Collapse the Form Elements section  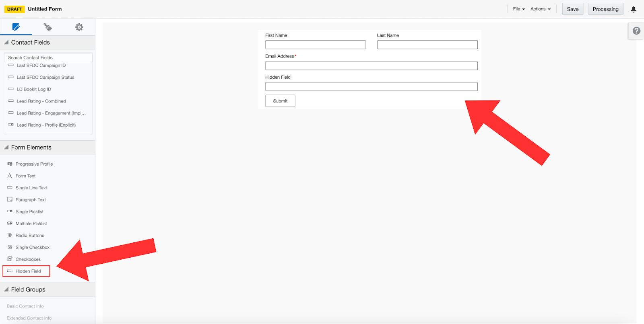click(6, 148)
